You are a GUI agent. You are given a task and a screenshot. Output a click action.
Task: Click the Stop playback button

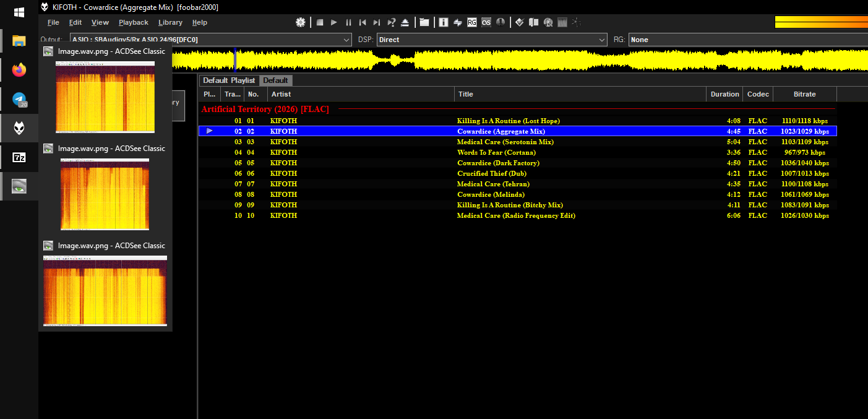pos(320,22)
